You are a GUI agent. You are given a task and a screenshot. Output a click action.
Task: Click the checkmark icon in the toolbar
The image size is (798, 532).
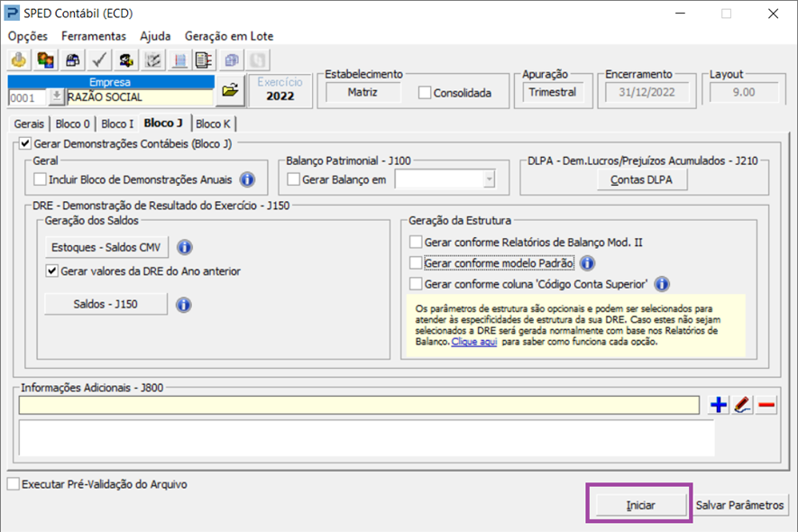point(99,60)
